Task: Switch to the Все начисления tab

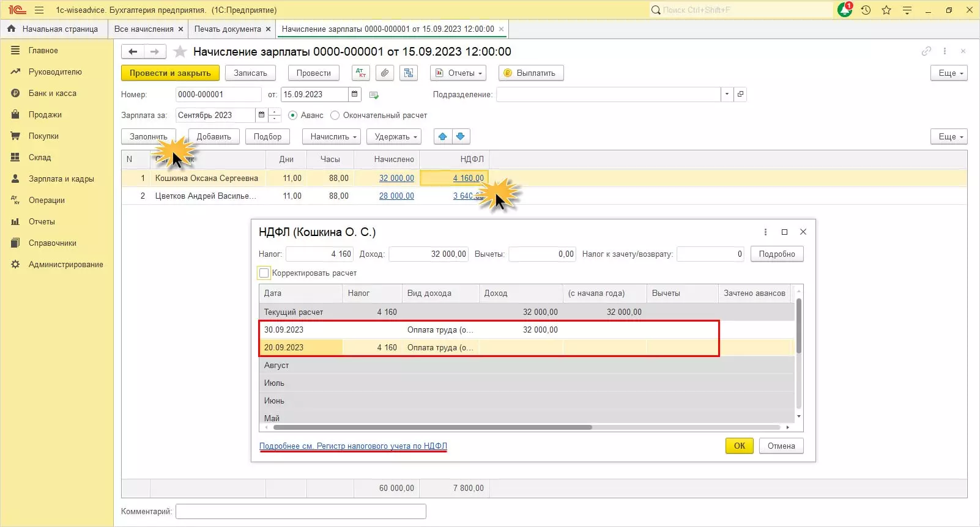Action: click(x=144, y=29)
